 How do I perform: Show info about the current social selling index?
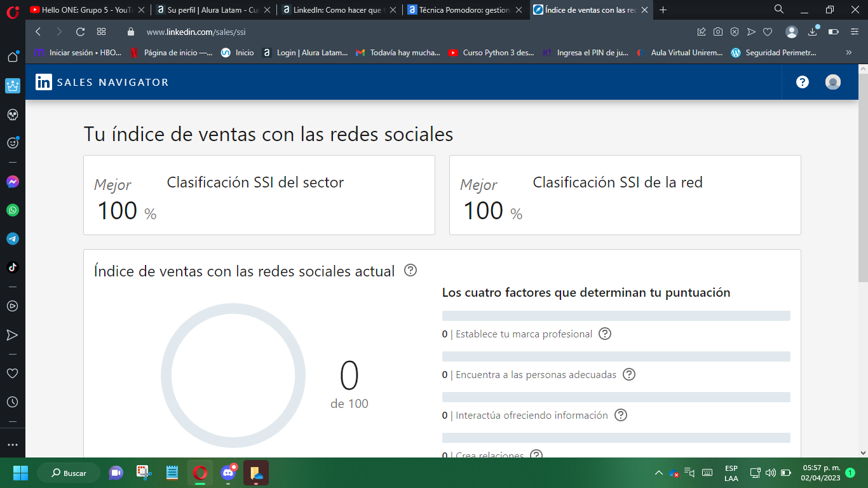pos(410,270)
